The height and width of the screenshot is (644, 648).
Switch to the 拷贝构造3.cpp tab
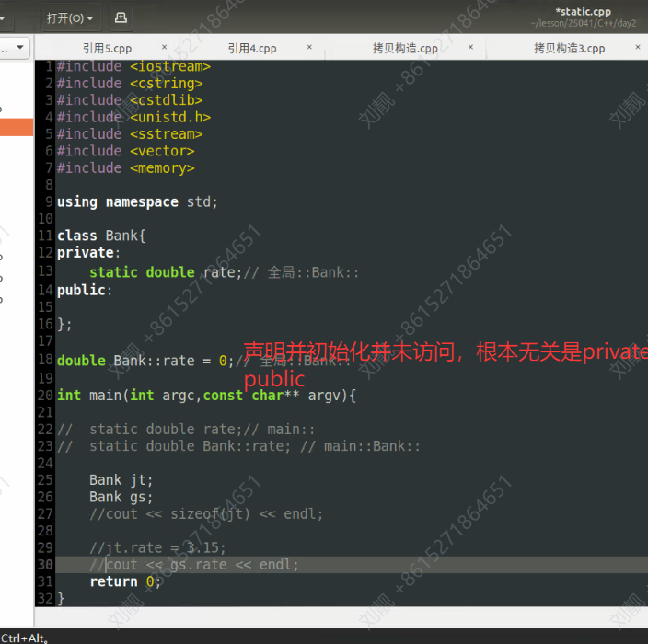569,49
